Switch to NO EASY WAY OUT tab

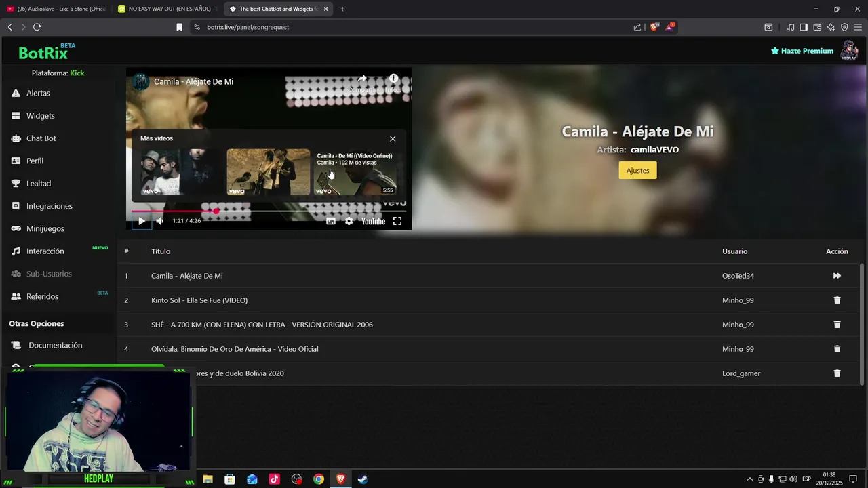click(167, 9)
